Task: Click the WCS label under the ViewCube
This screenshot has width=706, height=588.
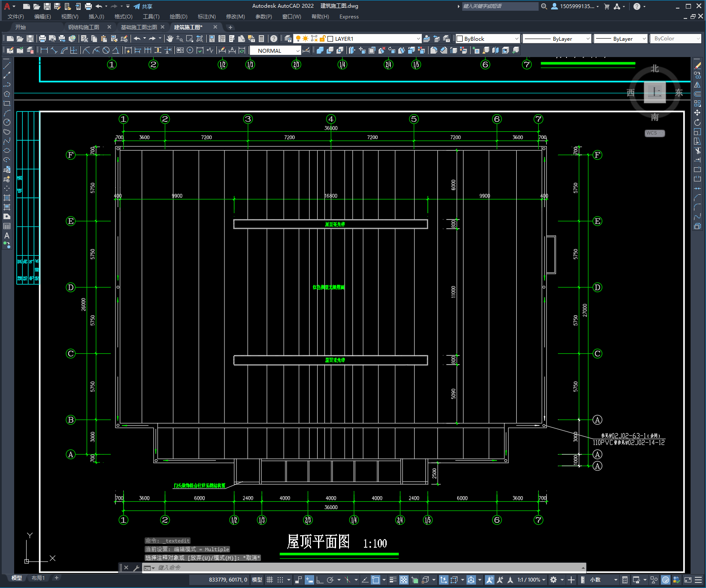Action: [654, 133]
